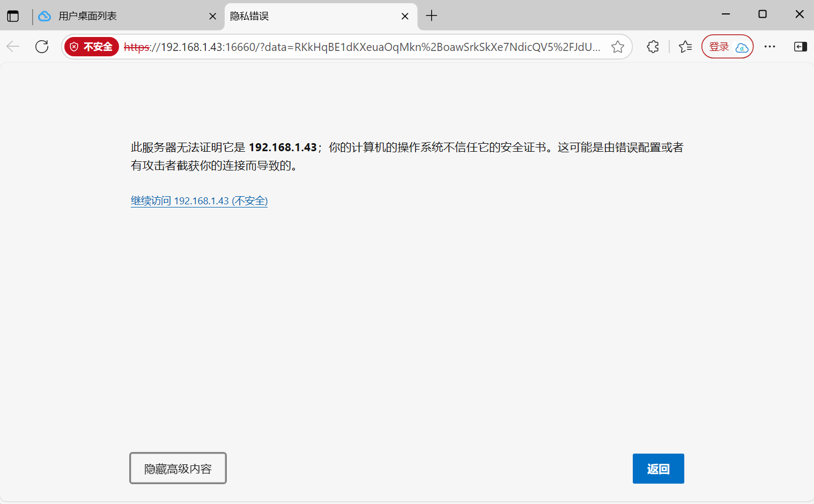This screenshot has width=814, height=504.
Task: Click 继续访问 192.168.1.43 (不安全) link
Action: [199, 201]
